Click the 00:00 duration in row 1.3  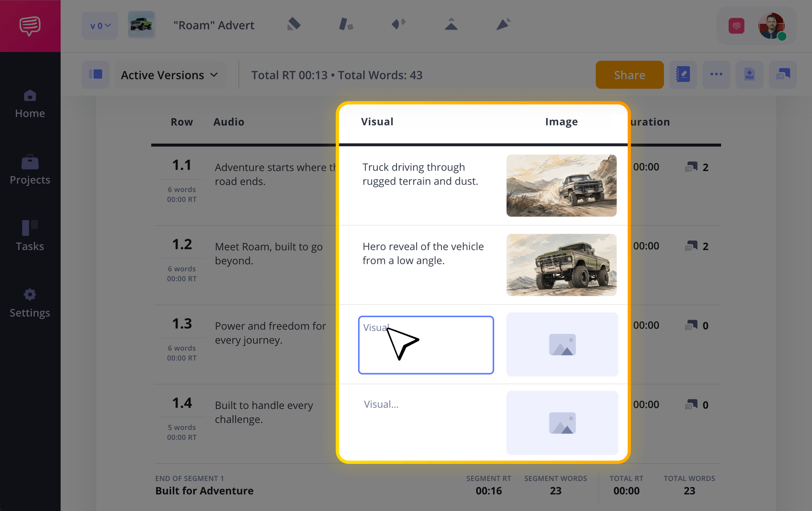click(x=646, y=325)
